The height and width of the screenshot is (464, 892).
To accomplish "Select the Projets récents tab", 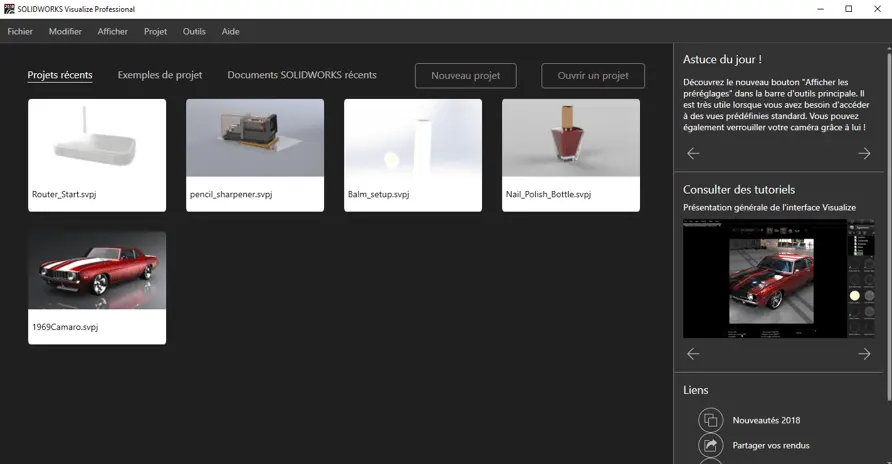I will click(60, 75).
